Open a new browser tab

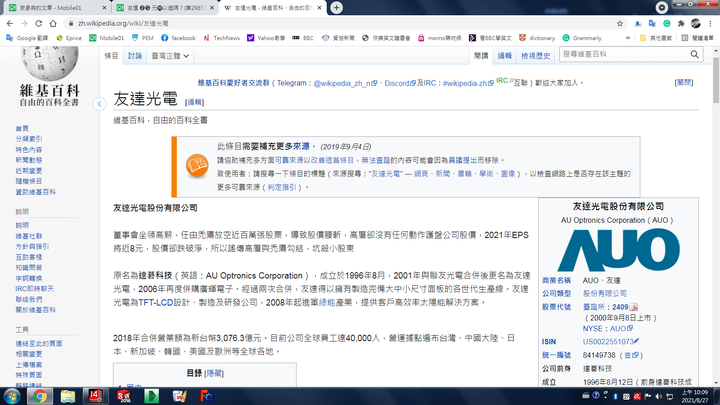[337, 7]
